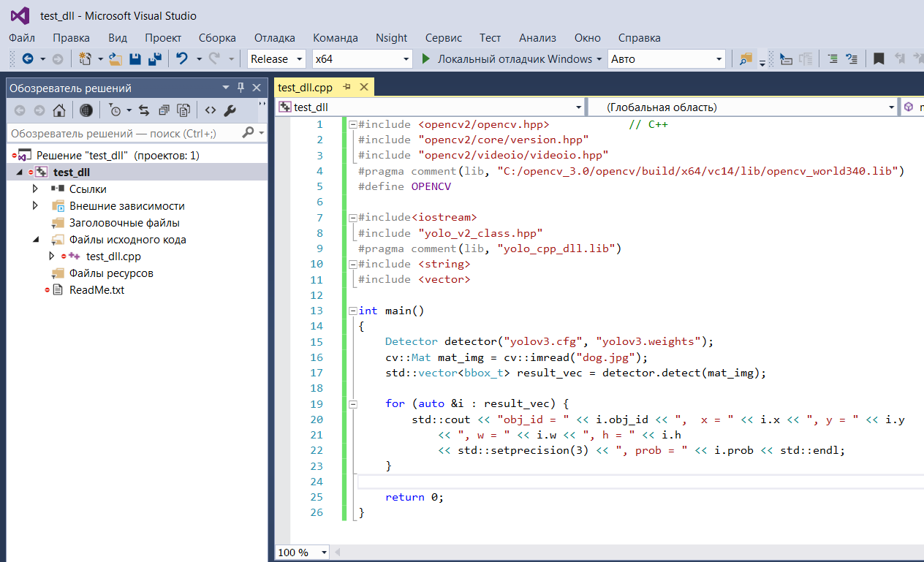Click the horizontal scrollbar left arrow

coord(338,552)
